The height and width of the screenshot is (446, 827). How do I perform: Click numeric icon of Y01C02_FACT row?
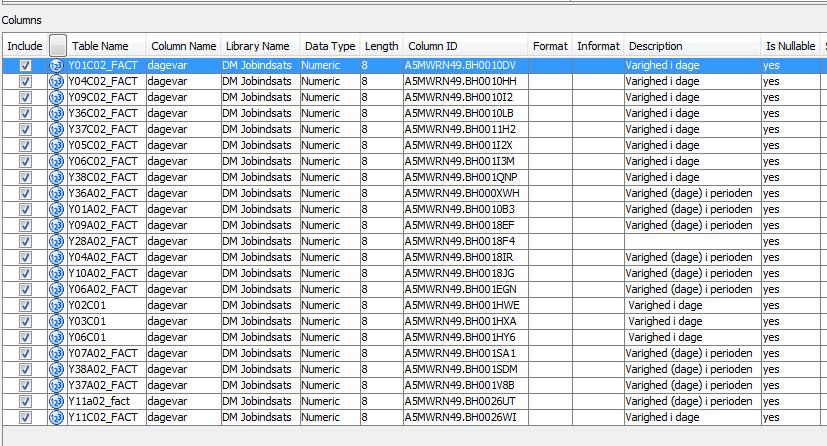click(56, 65)
